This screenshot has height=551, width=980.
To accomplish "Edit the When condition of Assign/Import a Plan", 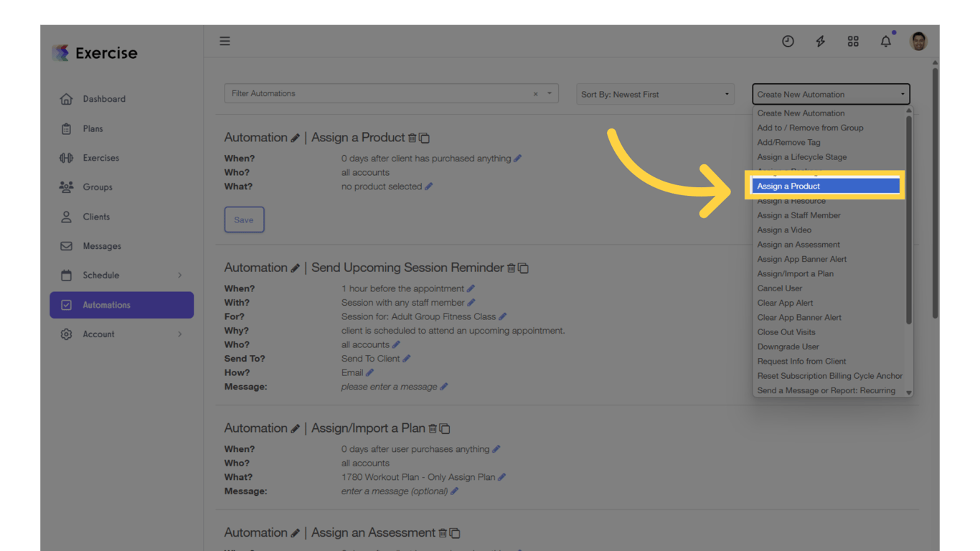I will pos(496,448).
